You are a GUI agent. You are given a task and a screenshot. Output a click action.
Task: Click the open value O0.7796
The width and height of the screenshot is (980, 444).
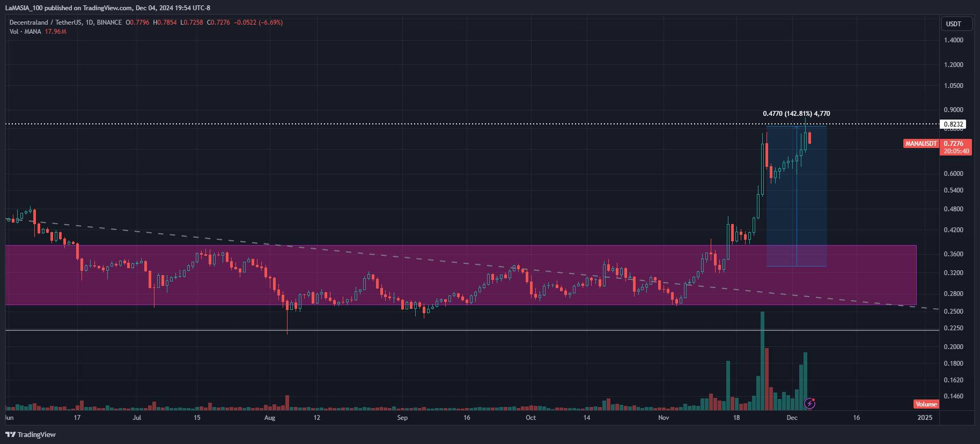click(x=137, y=23)
